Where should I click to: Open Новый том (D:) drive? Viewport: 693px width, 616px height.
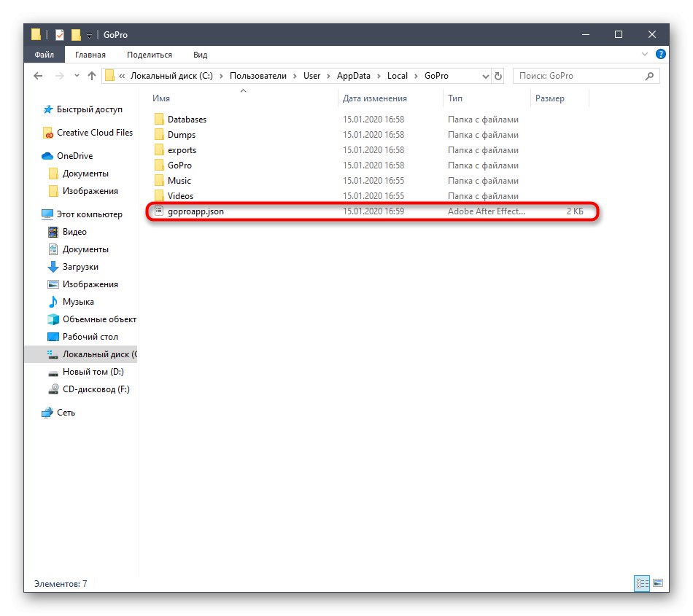coord(93,372)
